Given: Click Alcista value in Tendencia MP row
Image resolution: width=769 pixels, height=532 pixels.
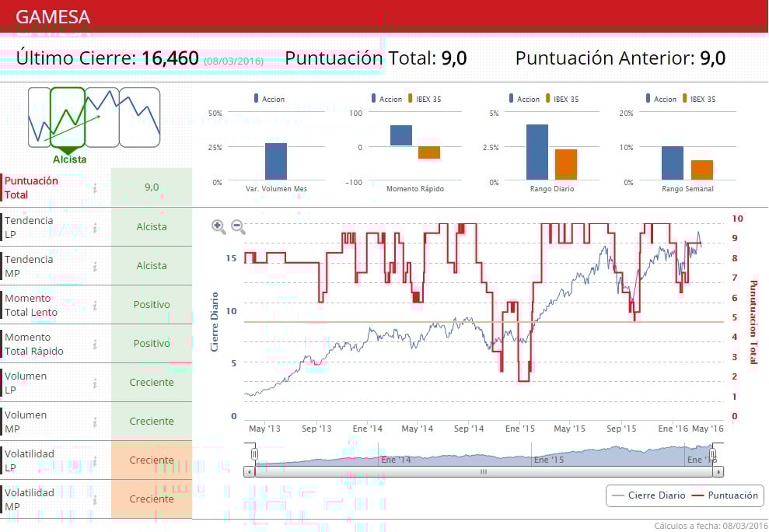Looking at the screenshot, I should 152,265.
